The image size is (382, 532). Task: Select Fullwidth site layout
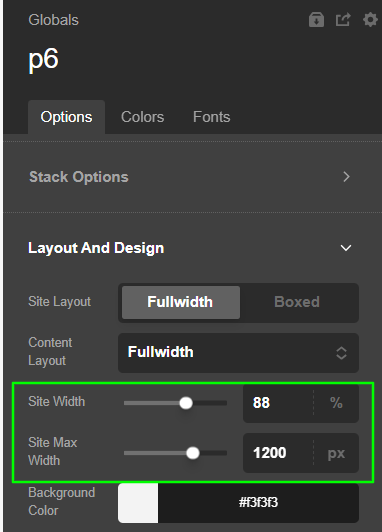181,302
